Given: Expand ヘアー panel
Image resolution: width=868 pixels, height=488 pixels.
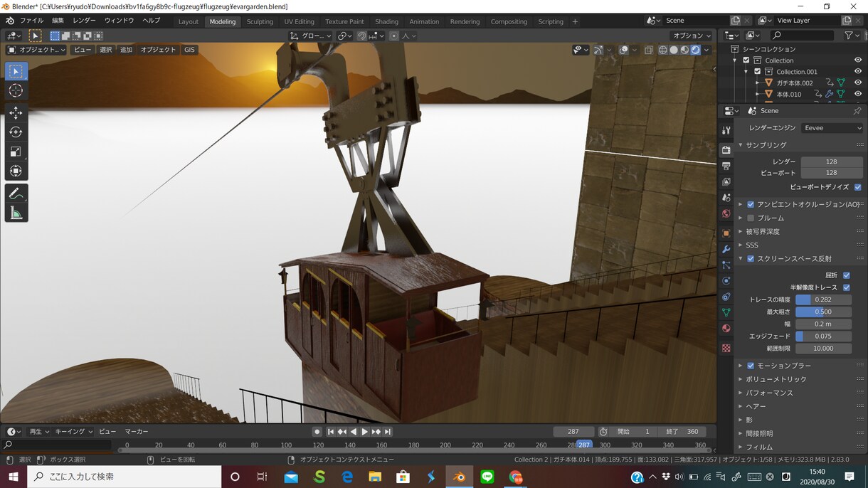Looking at the screenshot, I should coord(756,406).
